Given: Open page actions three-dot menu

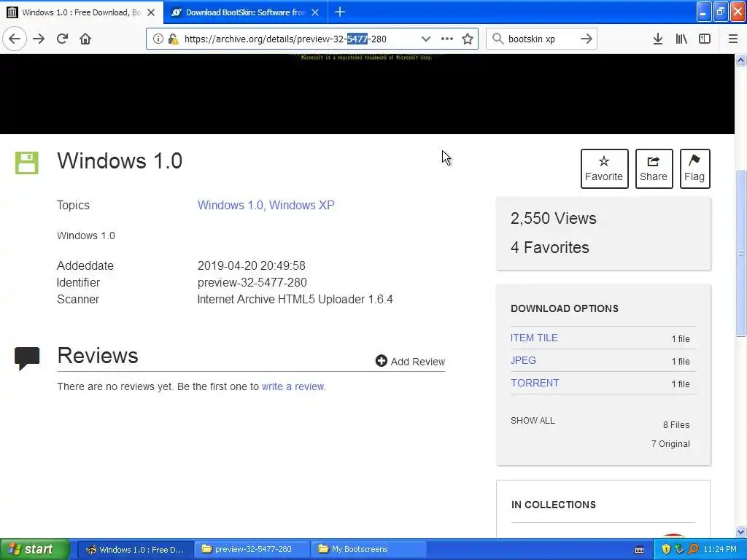Looking at the screenshot, I should [447, 39].
